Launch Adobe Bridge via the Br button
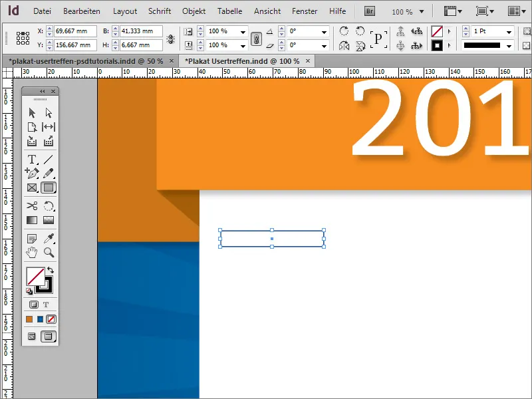Viewport: 532px width, 399px height. click(x=368, y=11)
